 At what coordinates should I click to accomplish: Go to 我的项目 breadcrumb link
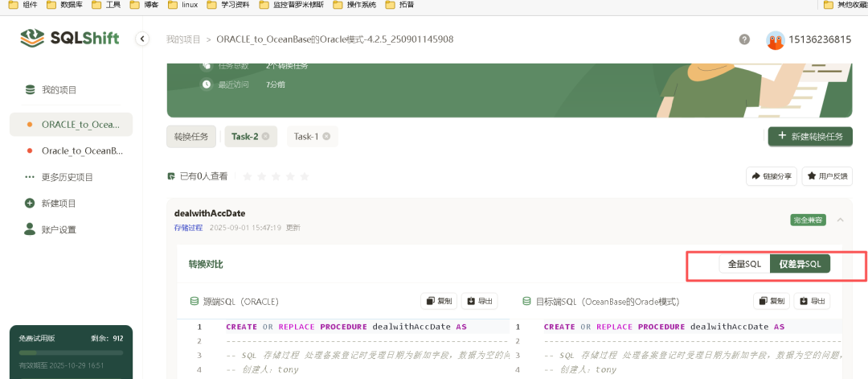[183, 39]
